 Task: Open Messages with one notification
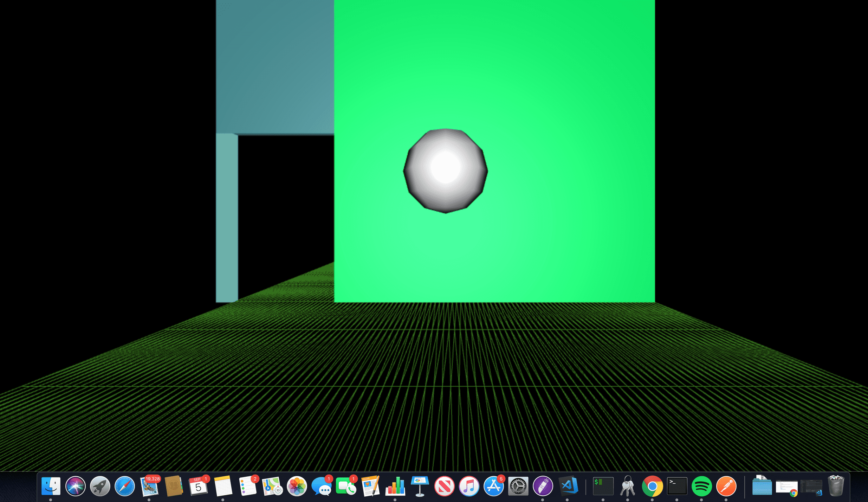[322, 486]
